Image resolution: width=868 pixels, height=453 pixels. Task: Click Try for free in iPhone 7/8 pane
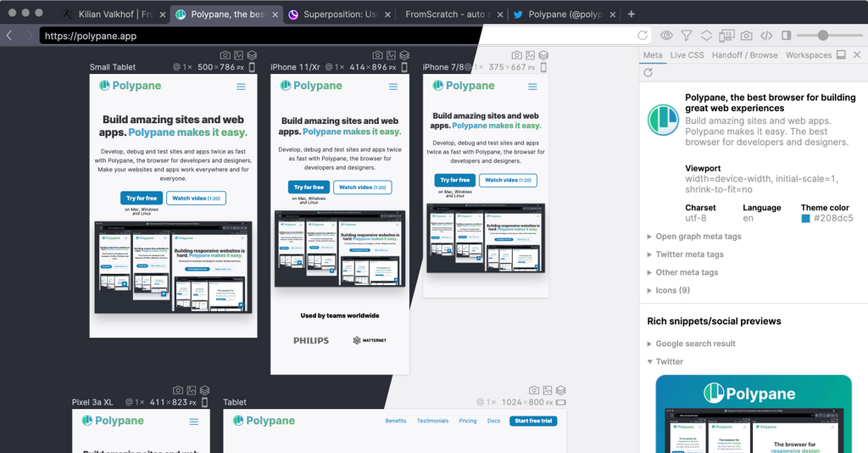(455, 180)
